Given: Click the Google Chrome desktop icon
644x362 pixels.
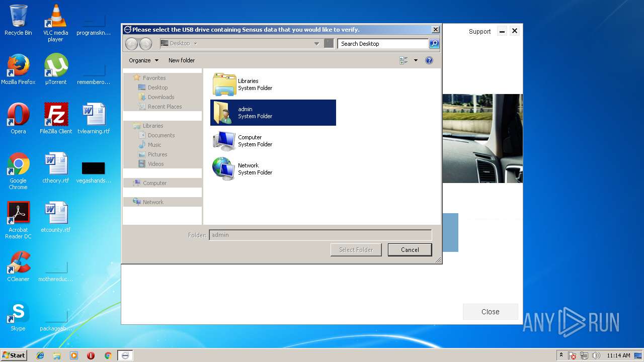Looking at the screenshot, I should tap(18, 171).
